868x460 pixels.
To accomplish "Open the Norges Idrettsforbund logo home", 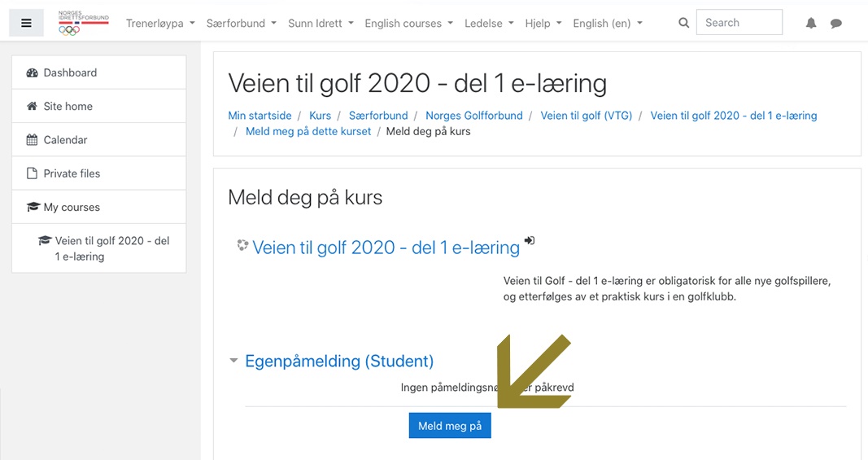I will (84, 23).
